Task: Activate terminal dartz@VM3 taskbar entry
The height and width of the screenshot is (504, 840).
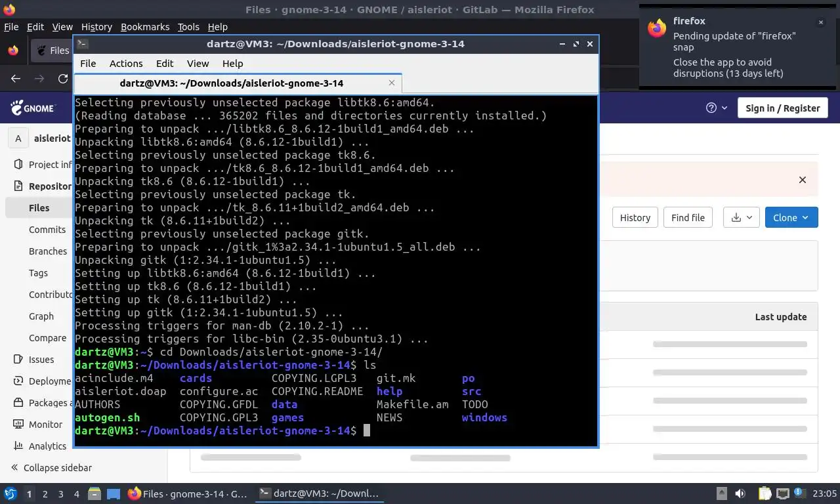Action: click(320, 493)
